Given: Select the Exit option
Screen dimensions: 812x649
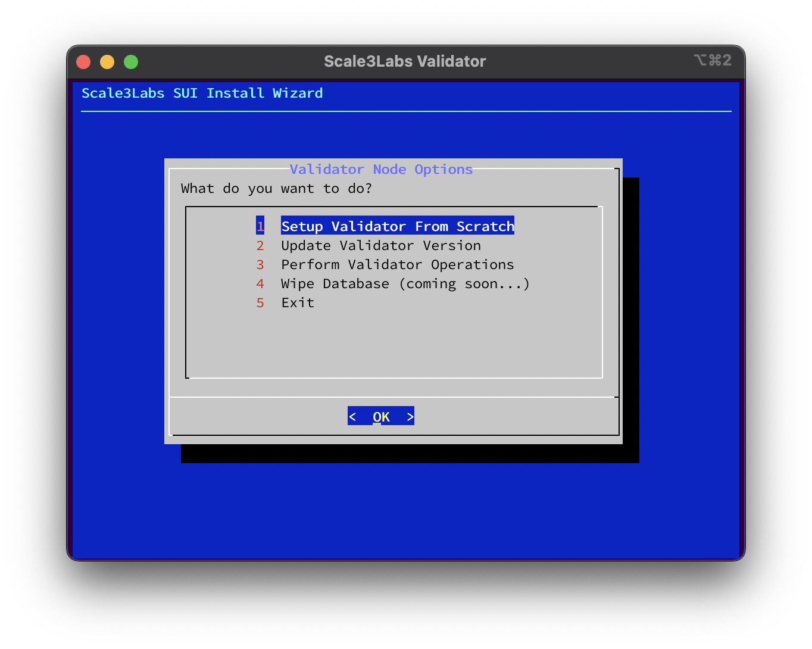Looking at the screenshot, I should 297,302.
